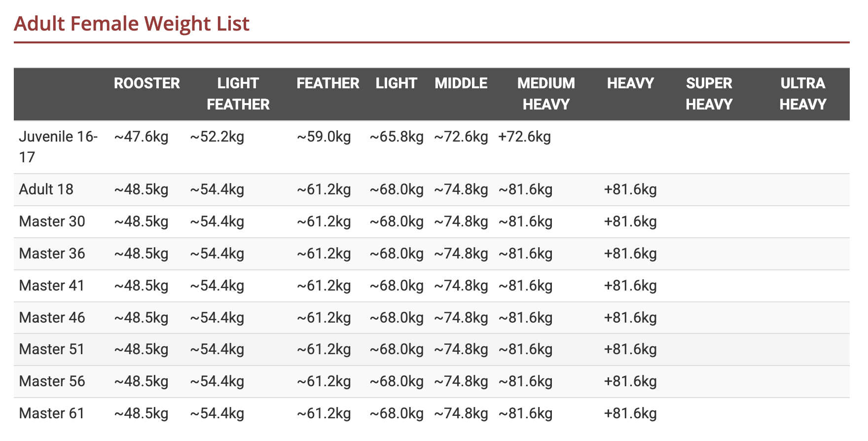Click Master 36 row's ~61.2kg feather cell
The width and height of the screenshot is (868, 441).
324,254
